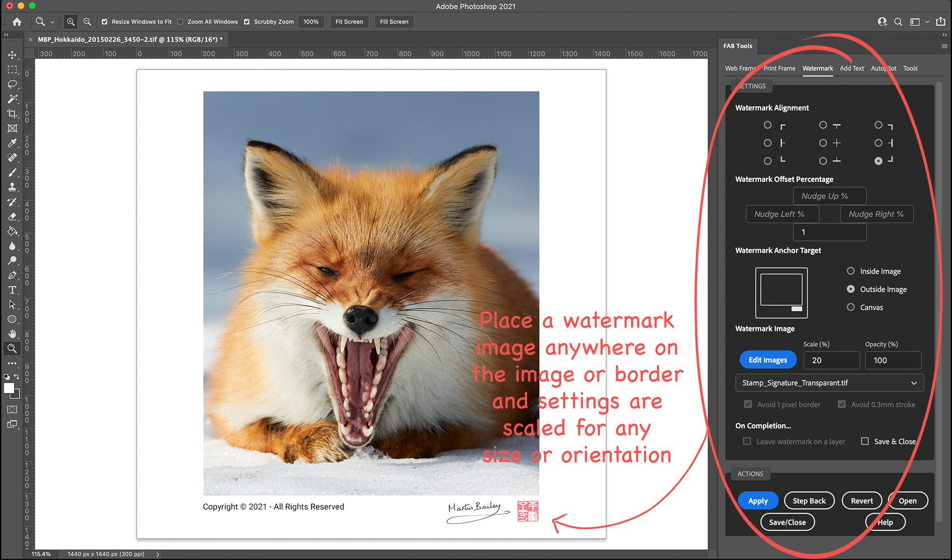952x560 pixels.
Task: Select the Eraser tool
Action: click(x=12, y=217)
